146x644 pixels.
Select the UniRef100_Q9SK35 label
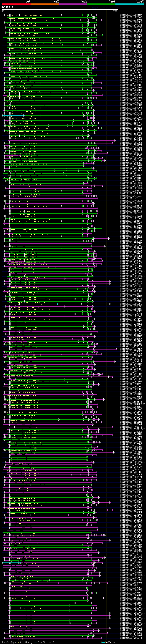click(x=131, y=306)
